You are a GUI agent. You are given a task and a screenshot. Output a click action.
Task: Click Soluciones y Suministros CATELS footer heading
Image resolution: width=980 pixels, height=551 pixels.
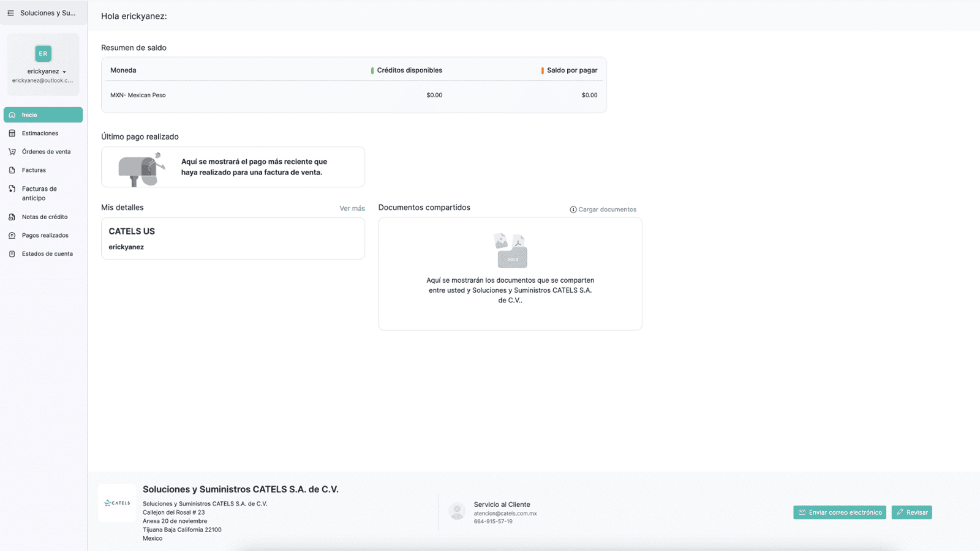coord(241,489)
